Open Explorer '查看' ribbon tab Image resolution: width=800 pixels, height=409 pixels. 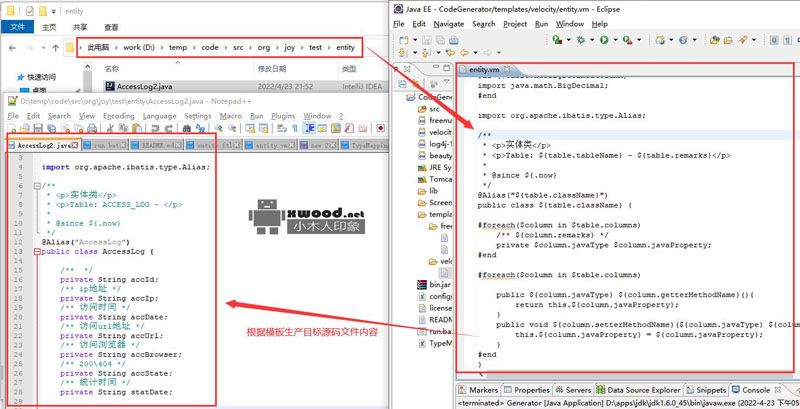coord(111,27)
